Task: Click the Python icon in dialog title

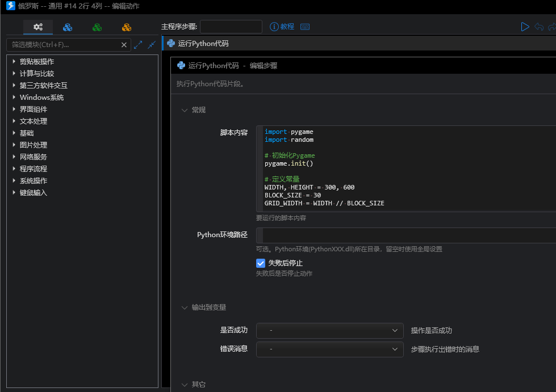Action: point(181,65)
